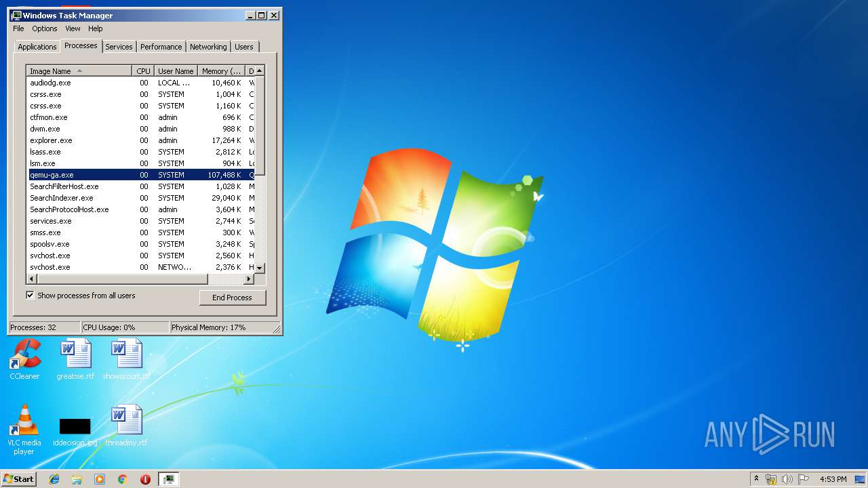Select explorer.exe process row

pyautogui.click(x=140, y=140)
